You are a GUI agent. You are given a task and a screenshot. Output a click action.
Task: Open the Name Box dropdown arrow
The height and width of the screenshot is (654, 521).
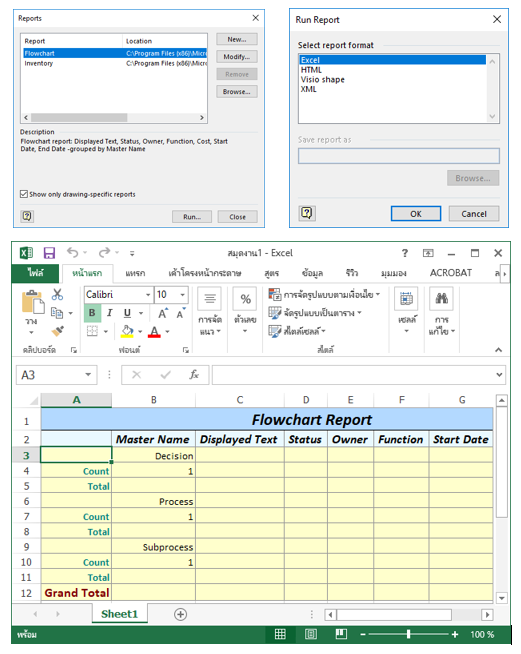click(88, 375)
